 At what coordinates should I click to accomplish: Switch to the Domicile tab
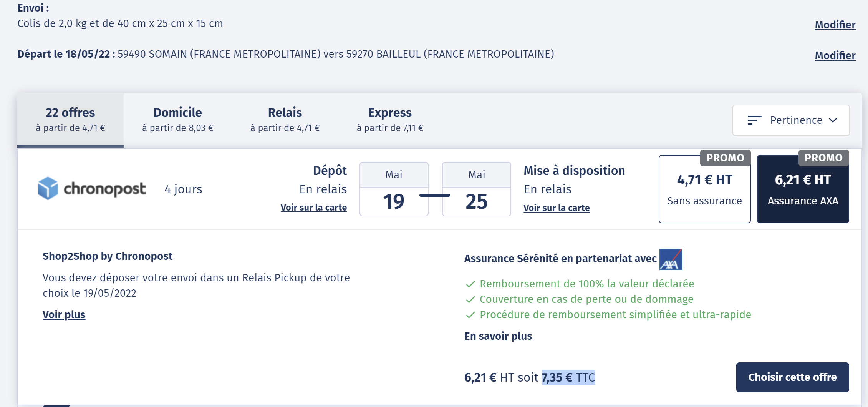click(x=177, y=120)
